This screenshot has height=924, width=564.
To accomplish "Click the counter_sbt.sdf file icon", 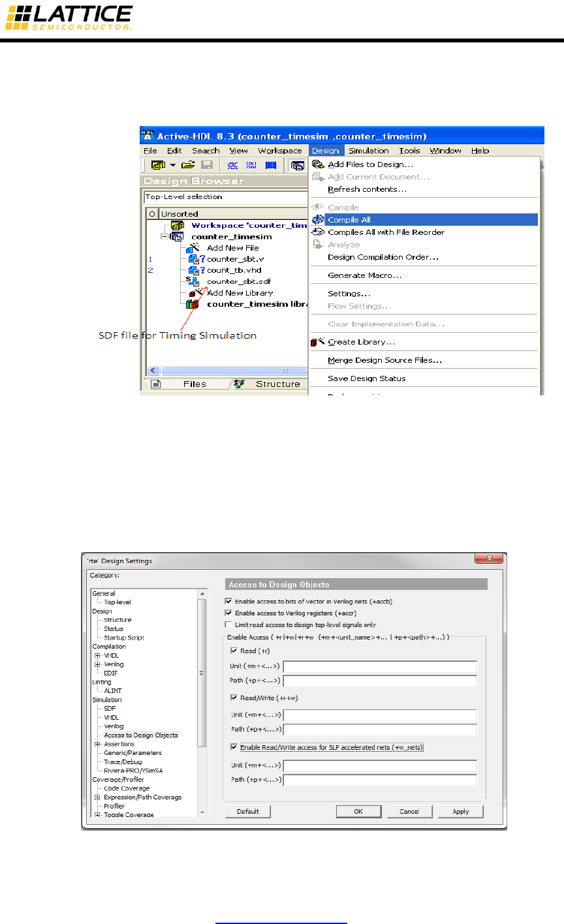I will 193,281.
